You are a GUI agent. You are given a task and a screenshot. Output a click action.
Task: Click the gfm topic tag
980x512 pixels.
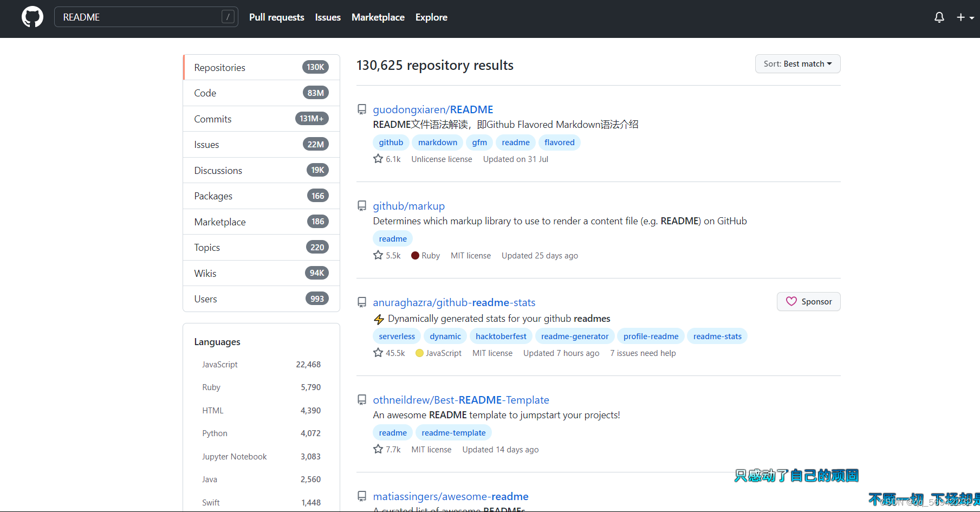click(479, 142)
